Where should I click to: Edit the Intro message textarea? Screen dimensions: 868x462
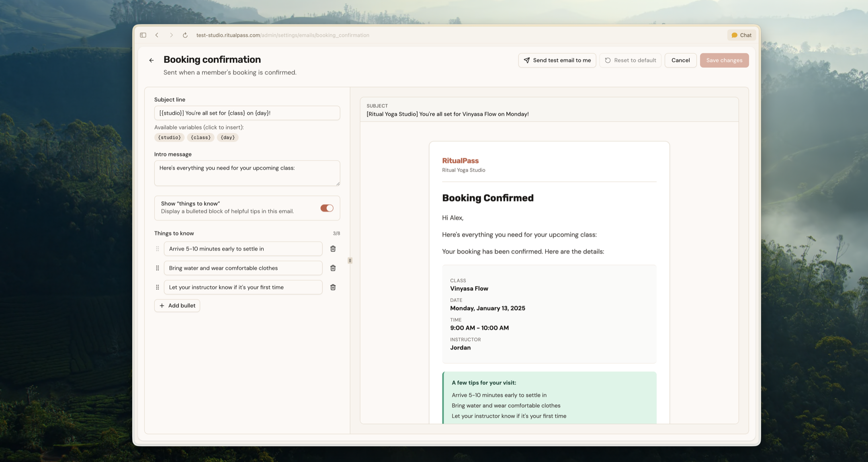(247, 173)
